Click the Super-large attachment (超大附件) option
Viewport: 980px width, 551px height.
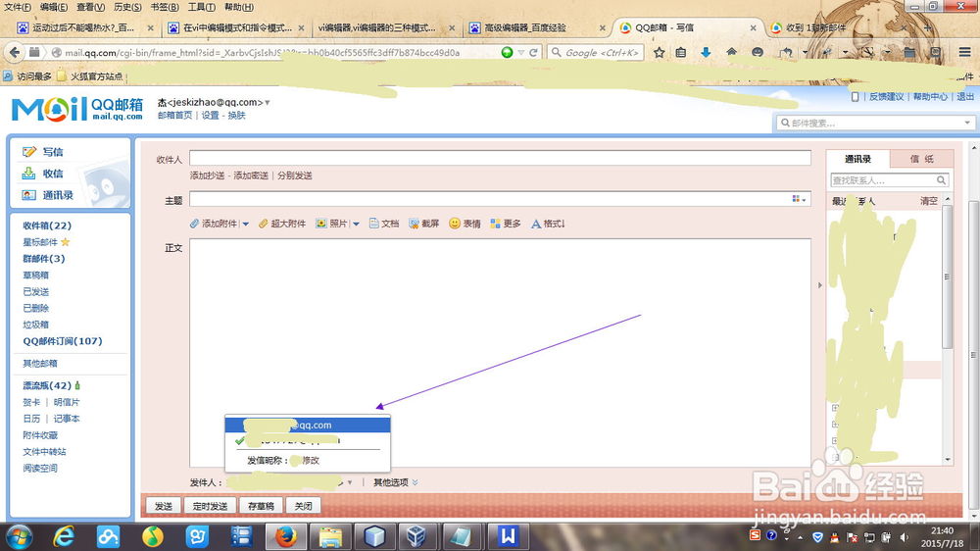click(x=282, y=224)
